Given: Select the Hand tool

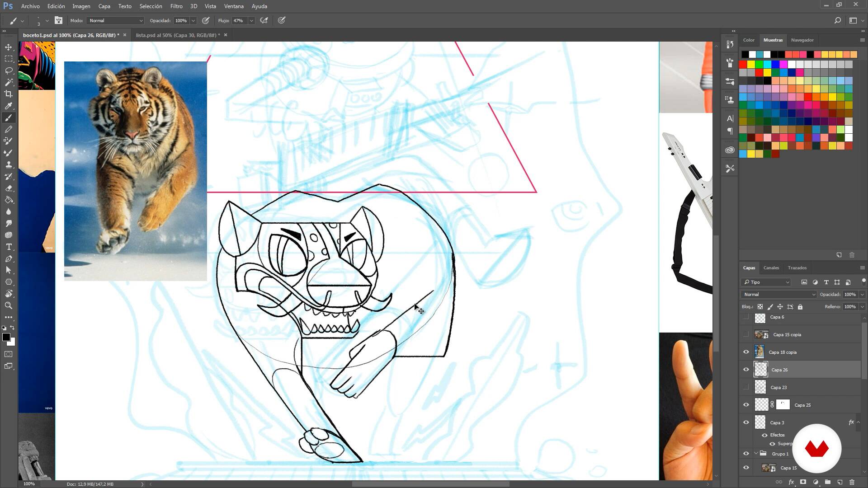Looking at the screenshot, I should coord(9,294).
